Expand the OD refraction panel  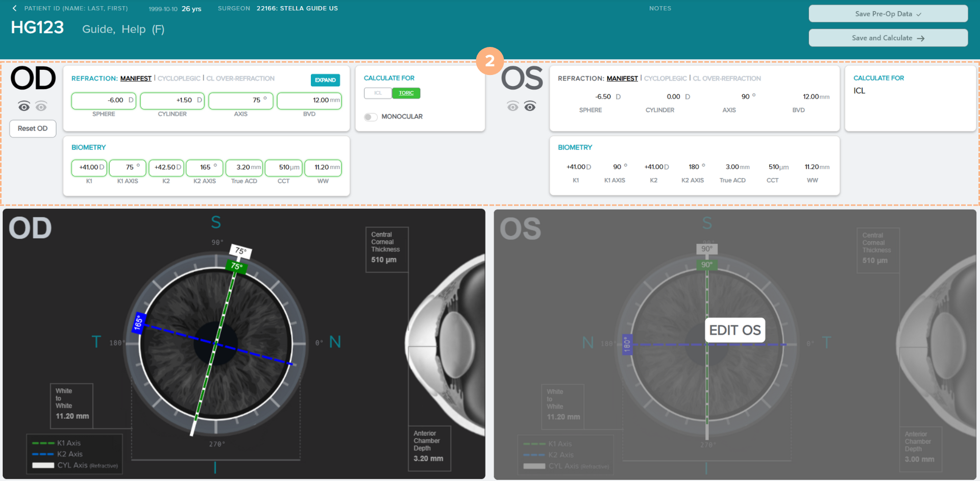click(x=325, y=80)
